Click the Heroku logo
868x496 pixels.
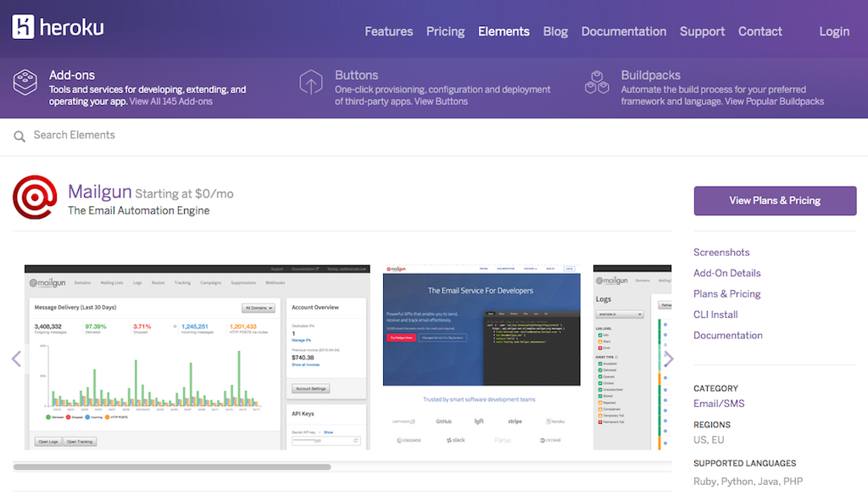tap(58, 27)
